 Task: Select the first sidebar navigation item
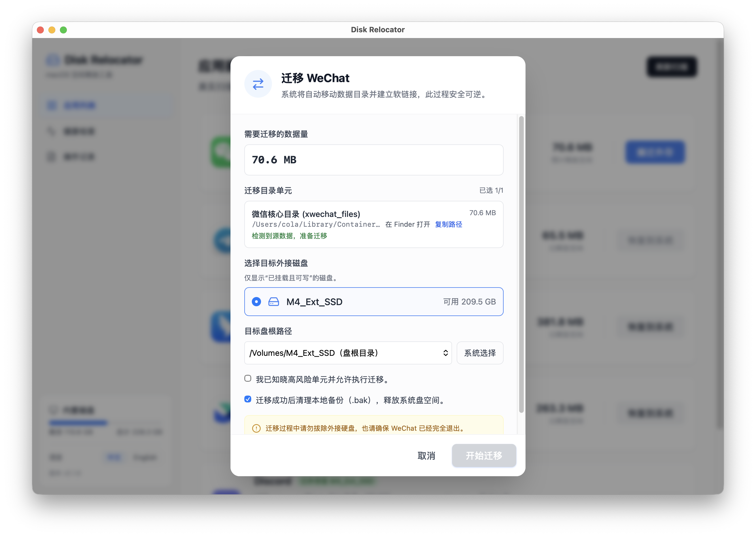click(x=79, y=105)
